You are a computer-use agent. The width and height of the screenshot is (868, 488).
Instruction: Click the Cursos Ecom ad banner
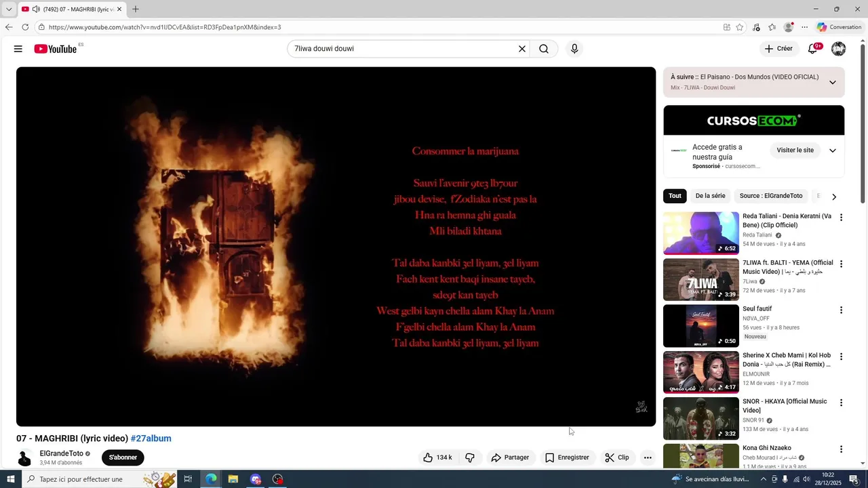[754, 121]
